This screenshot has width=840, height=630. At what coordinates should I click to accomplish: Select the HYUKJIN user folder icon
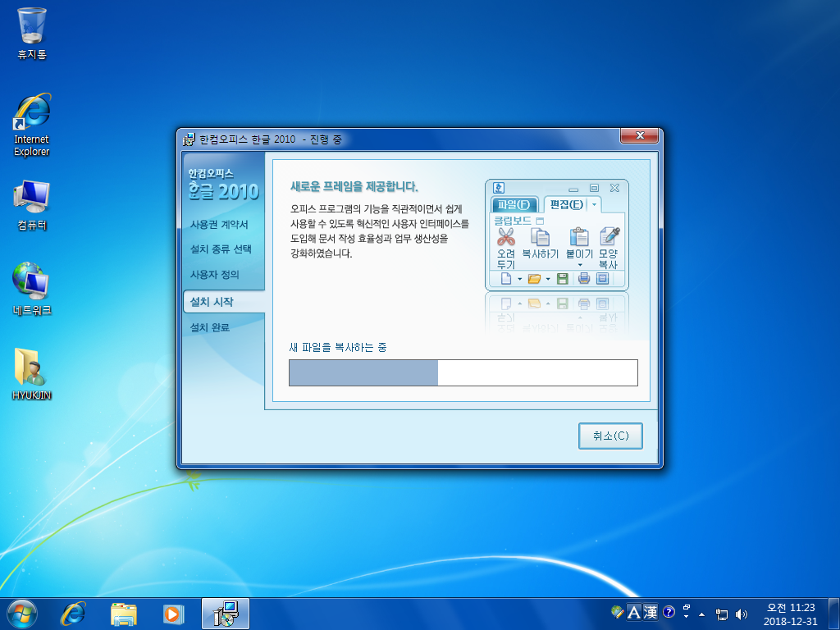[x=32, y=373]
